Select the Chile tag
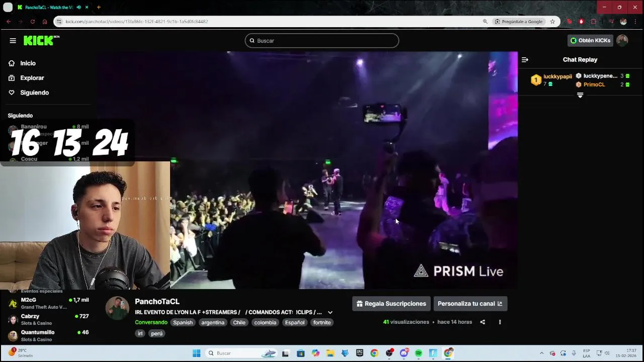Viewport: 644px width, 362px height. (x=239, y=322)
